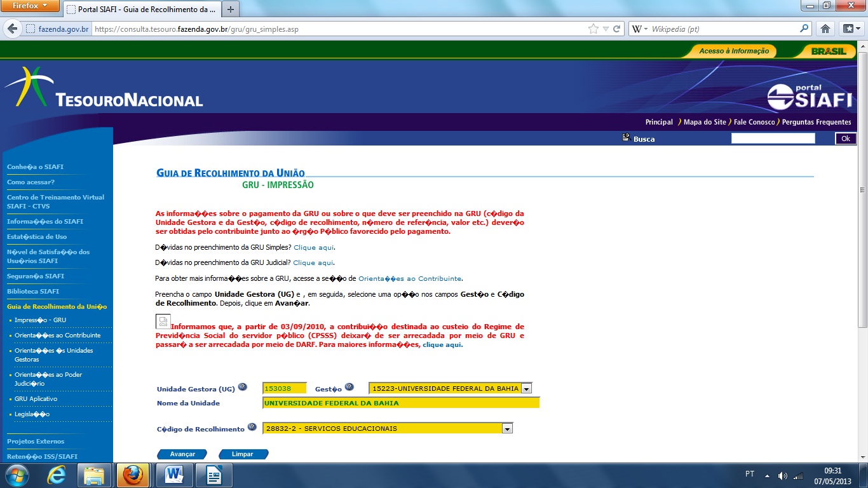Open the Firefox home page icon
868x488 pixels.
825,29
